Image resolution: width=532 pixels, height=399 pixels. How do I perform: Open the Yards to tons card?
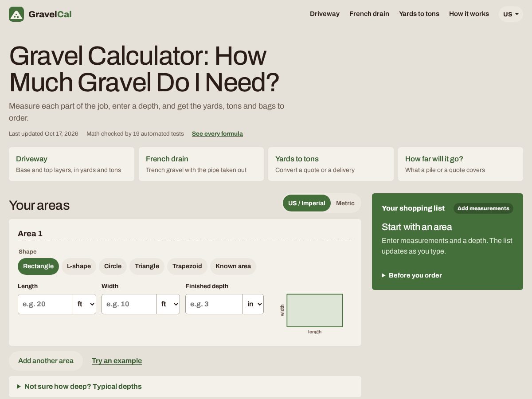[331, 164]
